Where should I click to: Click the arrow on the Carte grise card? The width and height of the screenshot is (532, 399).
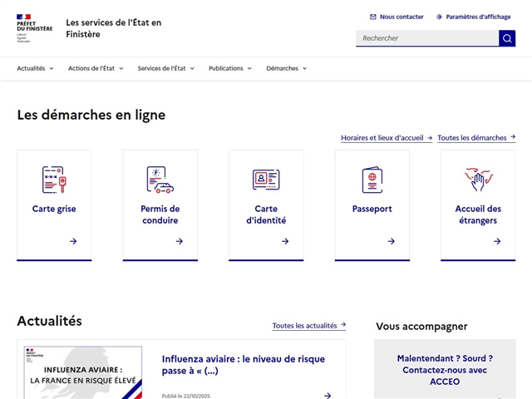[73, 241]
